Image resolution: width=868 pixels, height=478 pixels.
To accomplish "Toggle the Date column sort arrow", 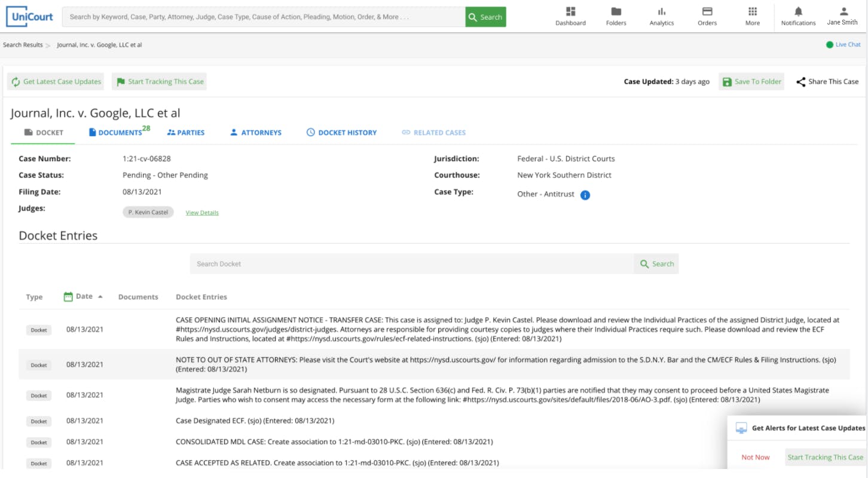I will click(100, 296).
